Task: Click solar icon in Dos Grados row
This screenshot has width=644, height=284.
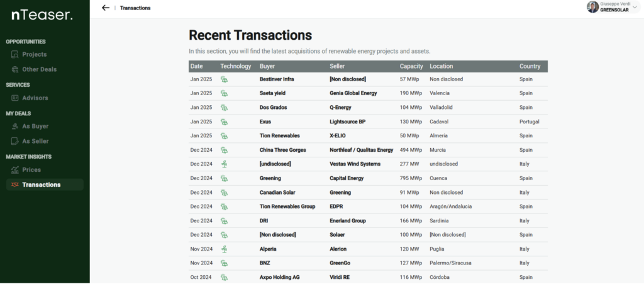Action: tap(224, 108)
